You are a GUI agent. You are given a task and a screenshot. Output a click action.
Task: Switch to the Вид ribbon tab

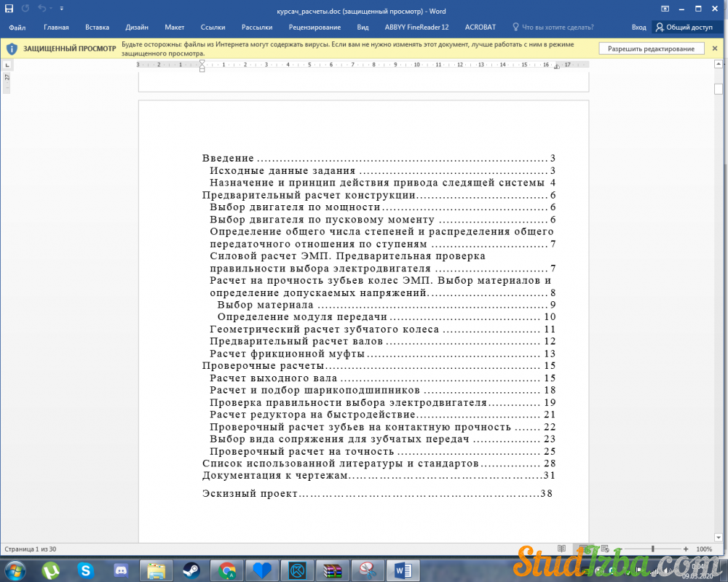pyautogui.click(x=363, y=28)
